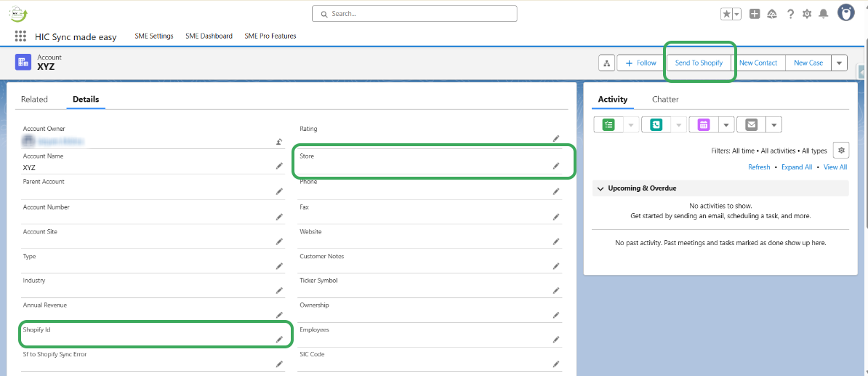Viewport: 868px width, 376px height.
Task: Open the Global Actions plus icon
Action: click(x=755, y=14)
